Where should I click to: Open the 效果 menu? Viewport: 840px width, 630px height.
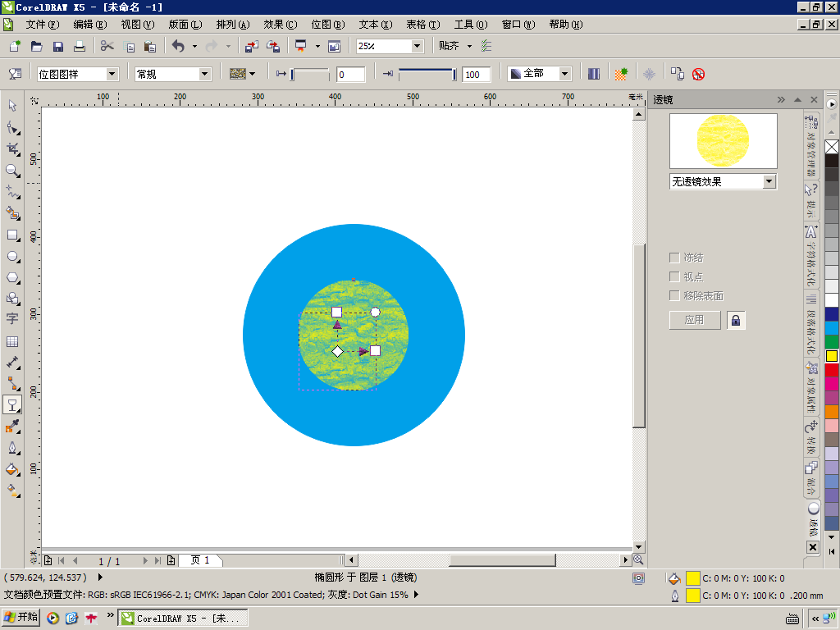(x=281, y=25)
